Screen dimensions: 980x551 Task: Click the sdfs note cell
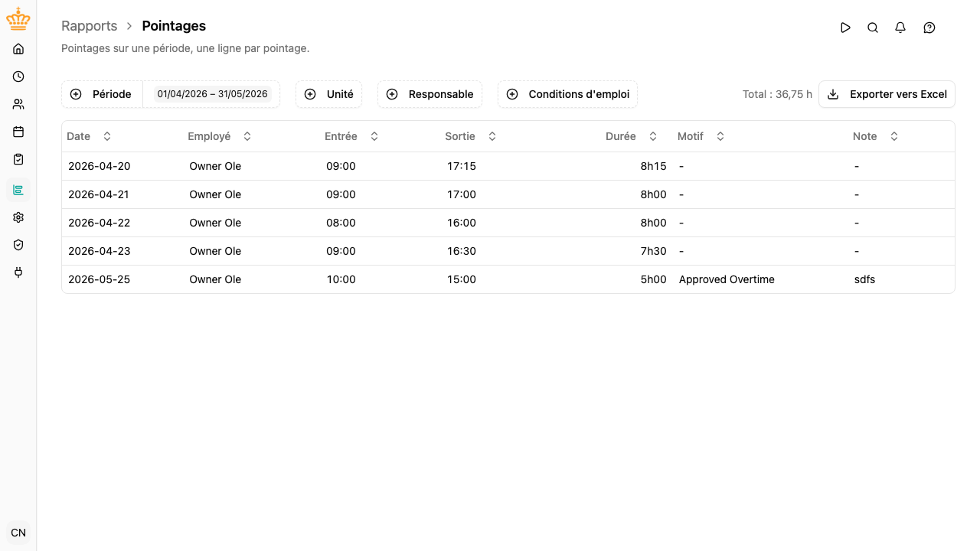point(864,279)
